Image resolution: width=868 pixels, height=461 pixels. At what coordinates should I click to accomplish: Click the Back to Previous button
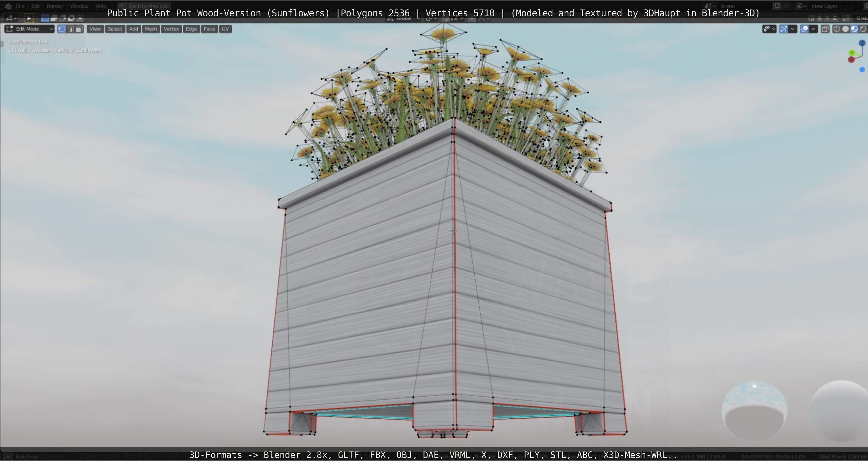pyautogui.click(x=144, y=6)
